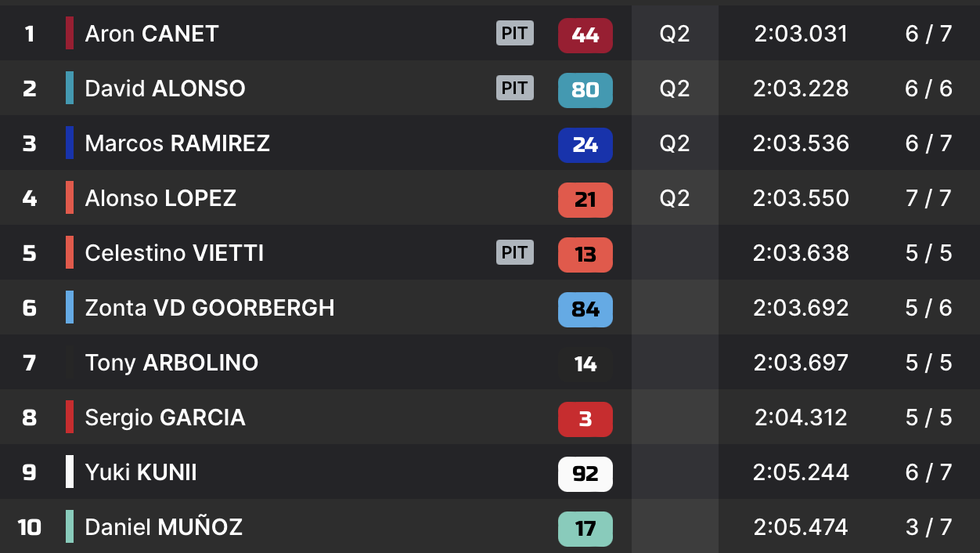Click the Q2 tag on Alonso Lopez row
The image size is (980, 553).
[675, 198]
